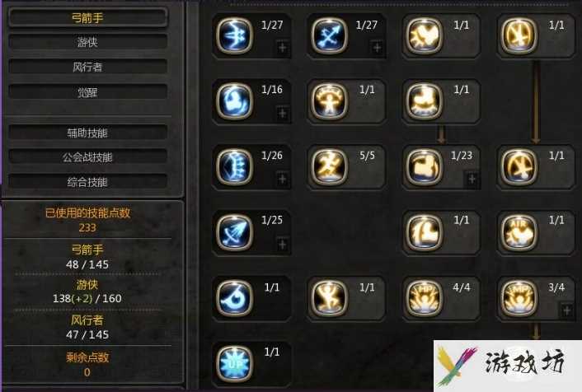Select the MP recovery skill icon

click(519, 298)
